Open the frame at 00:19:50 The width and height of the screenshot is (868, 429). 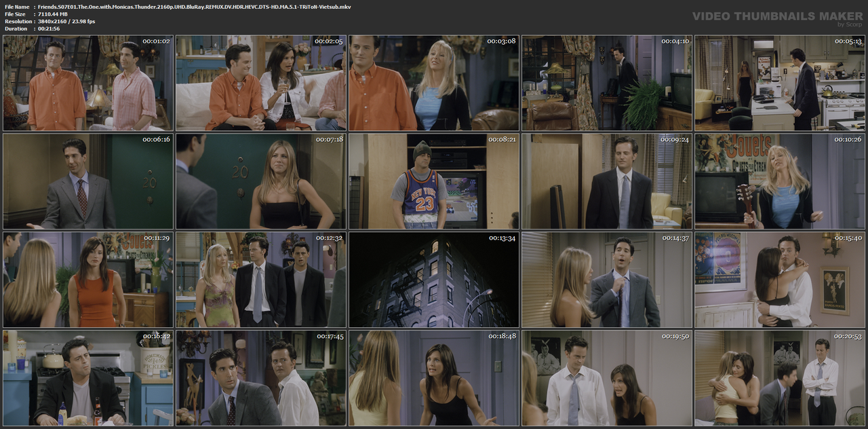(607, 378)
